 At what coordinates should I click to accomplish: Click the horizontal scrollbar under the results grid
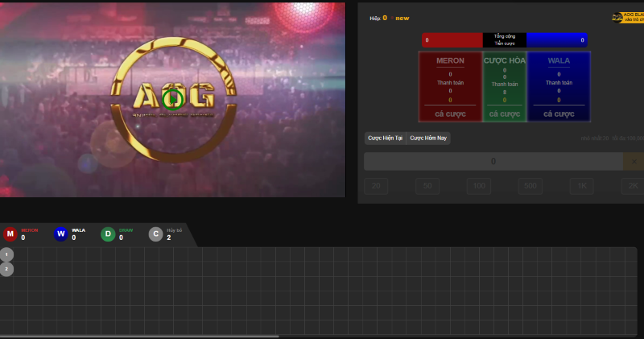pyautogui.click(x=139, y=336)
